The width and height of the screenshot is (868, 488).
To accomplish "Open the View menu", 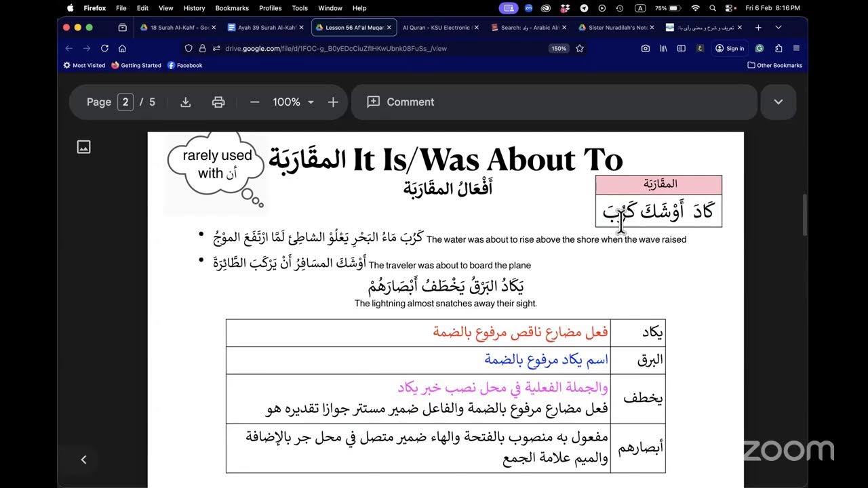I will click(166, 8).
